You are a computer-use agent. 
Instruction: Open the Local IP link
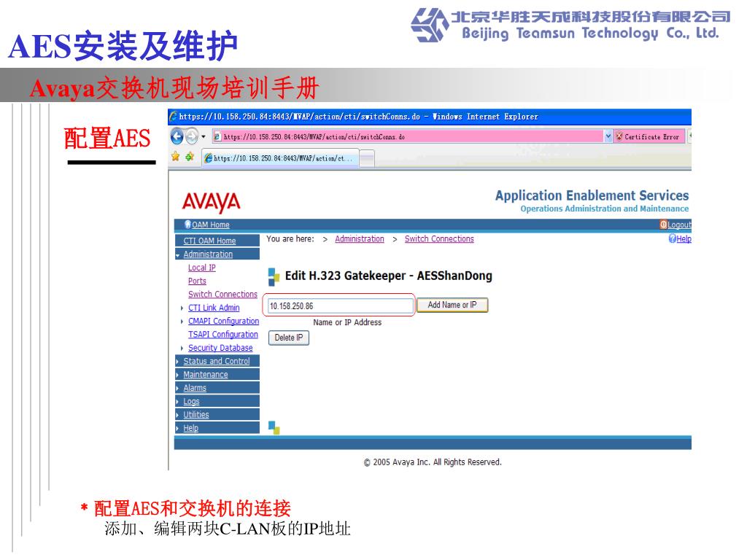201,268
